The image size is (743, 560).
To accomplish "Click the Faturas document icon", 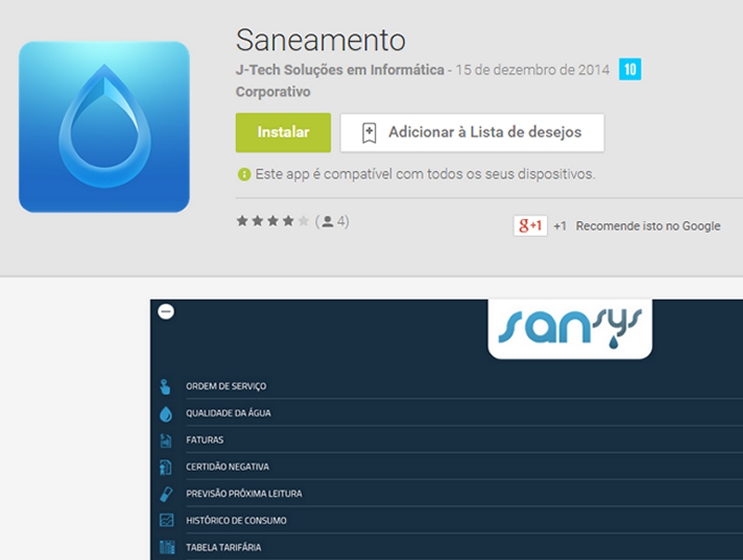I will (165, 440).
